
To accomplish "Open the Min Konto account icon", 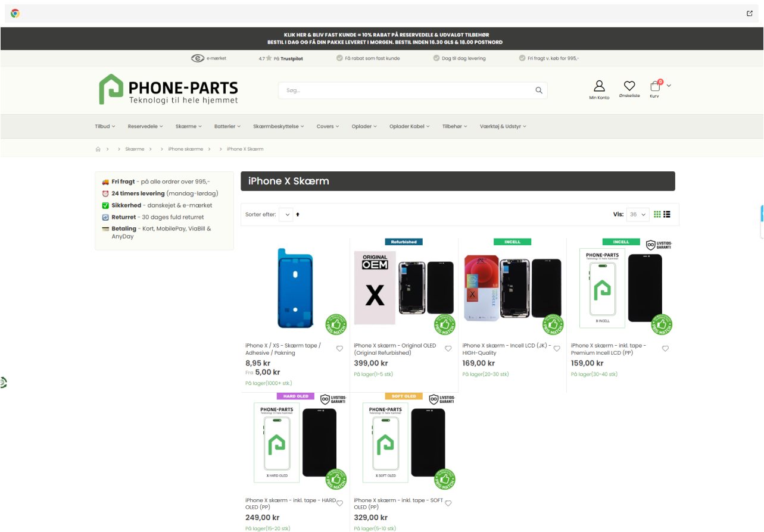I will 599,87.
